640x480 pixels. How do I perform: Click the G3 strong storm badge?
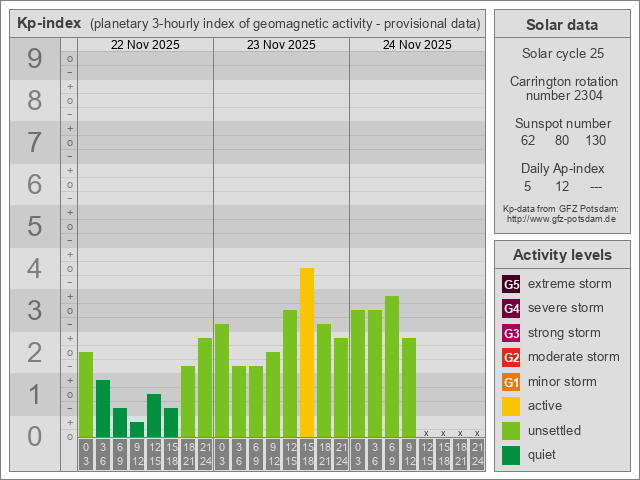click(511, 333)
